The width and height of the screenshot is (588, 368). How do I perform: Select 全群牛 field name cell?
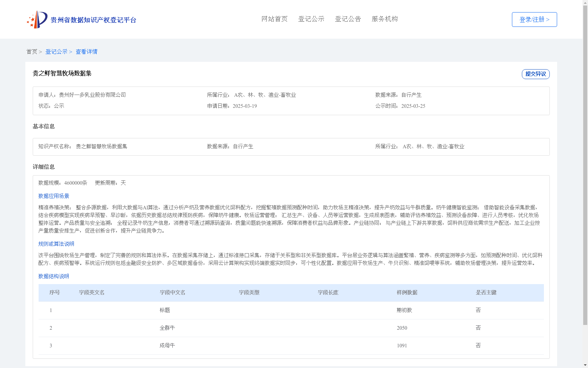[x=167, y=328]
